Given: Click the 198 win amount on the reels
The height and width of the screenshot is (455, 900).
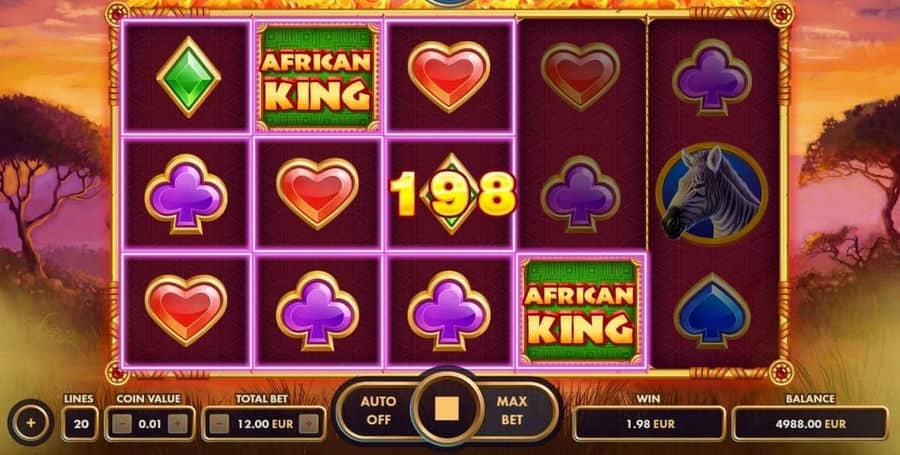Looking at the screenshot, I should [452, 193].
